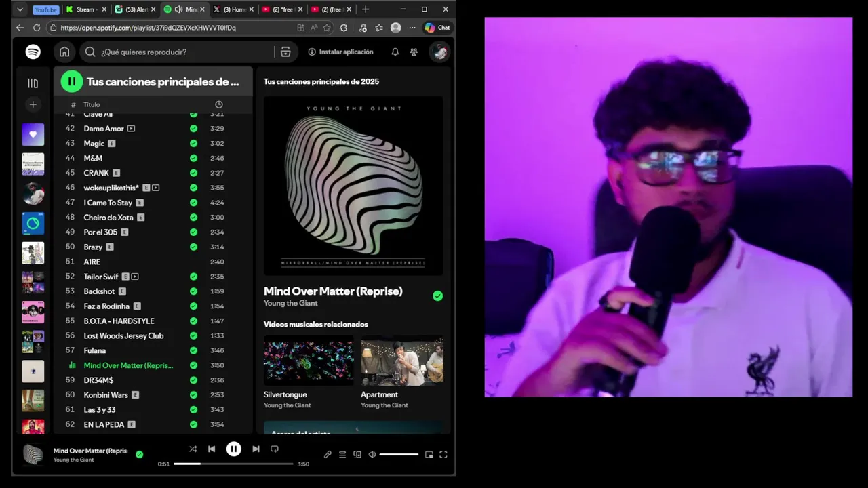Create new playlist with plus icon

pos(33,104)
